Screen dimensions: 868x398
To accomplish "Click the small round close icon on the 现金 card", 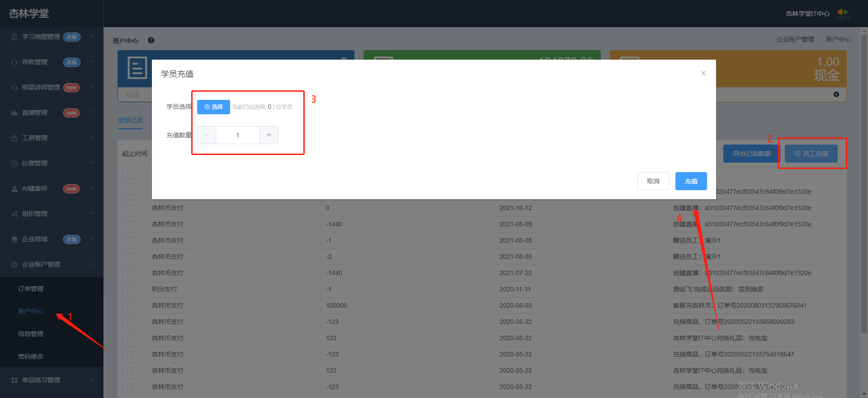I will (836, 94).
